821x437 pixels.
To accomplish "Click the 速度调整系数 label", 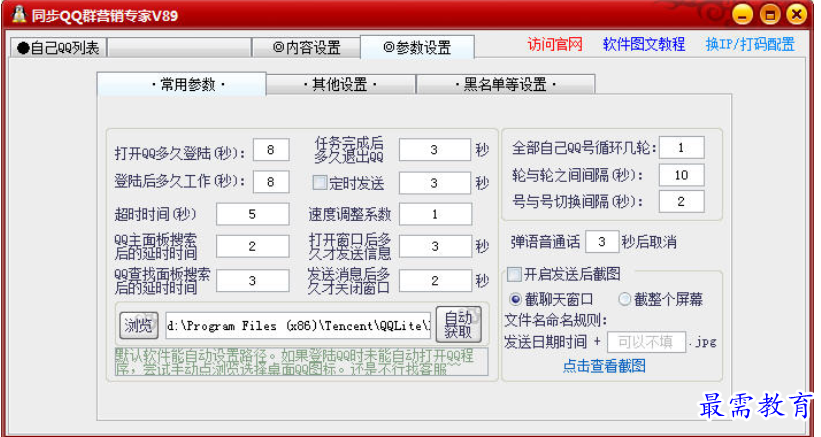I will (x=350, y=214).
